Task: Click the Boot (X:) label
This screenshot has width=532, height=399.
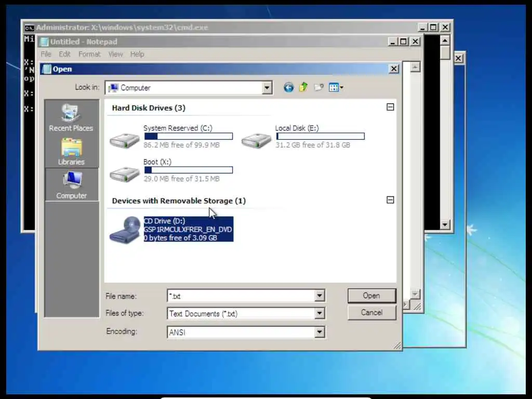Action: point(157,162)
